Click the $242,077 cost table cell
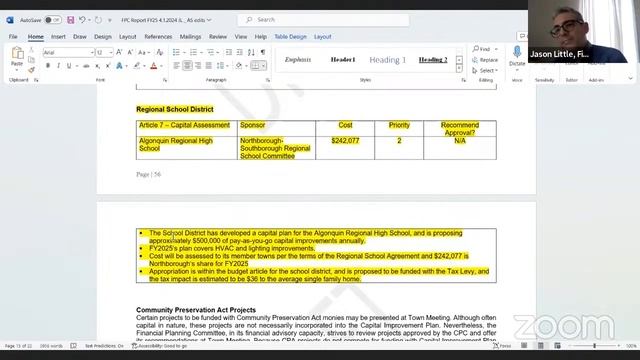640x360 pixels. click(x=345, y=148)
